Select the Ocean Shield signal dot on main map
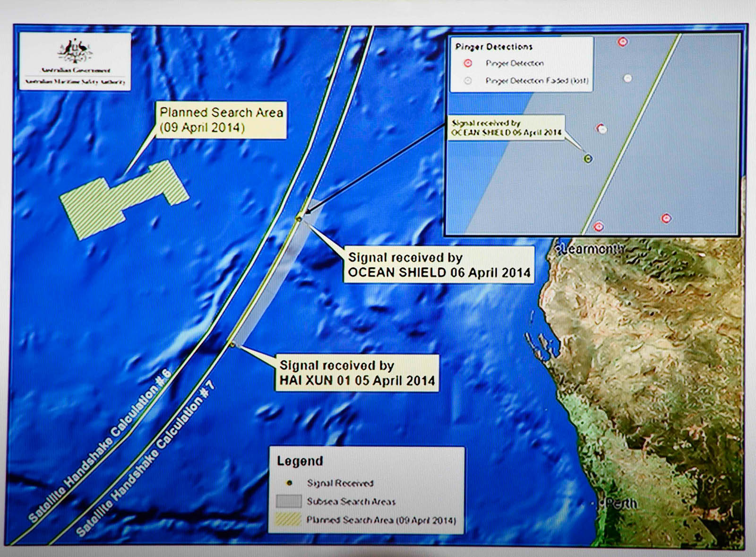Screen dimensions: 756x557 pyautogui.click(x=299, y=218)
